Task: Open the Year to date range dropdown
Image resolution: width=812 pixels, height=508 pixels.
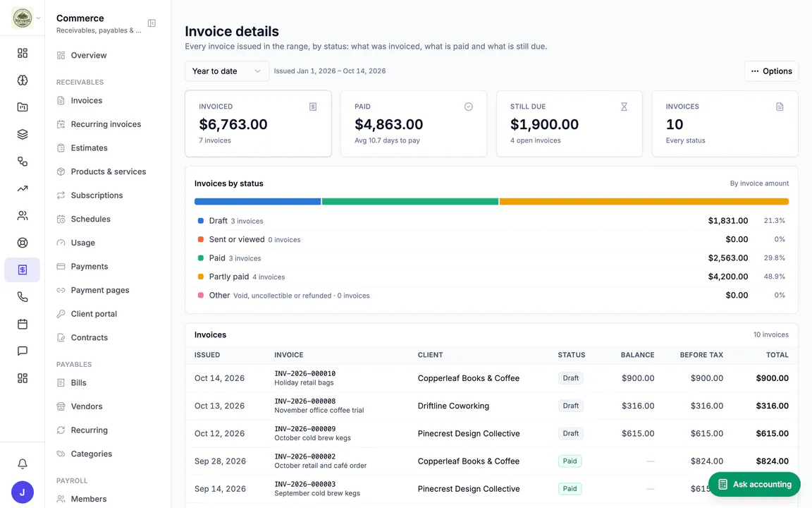Action: coord(227,71)
